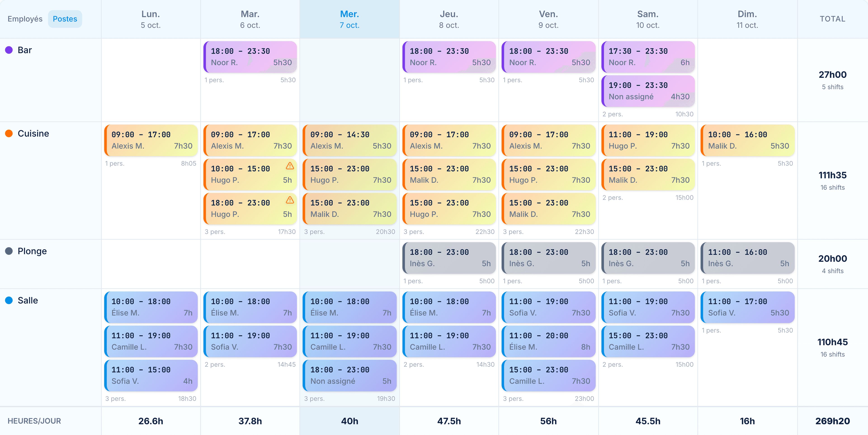Open unassigned Salle shift 18:00 - 23:00

349,375
